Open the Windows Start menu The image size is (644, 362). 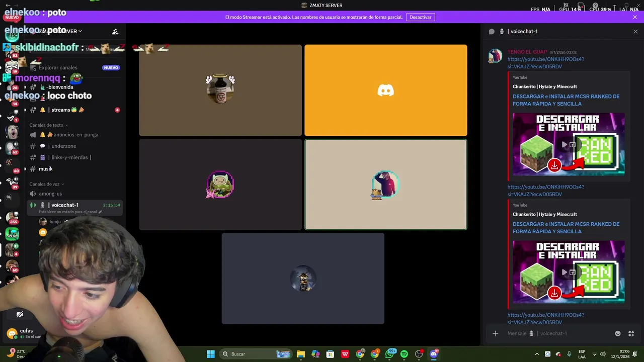(x=211, y=354)
